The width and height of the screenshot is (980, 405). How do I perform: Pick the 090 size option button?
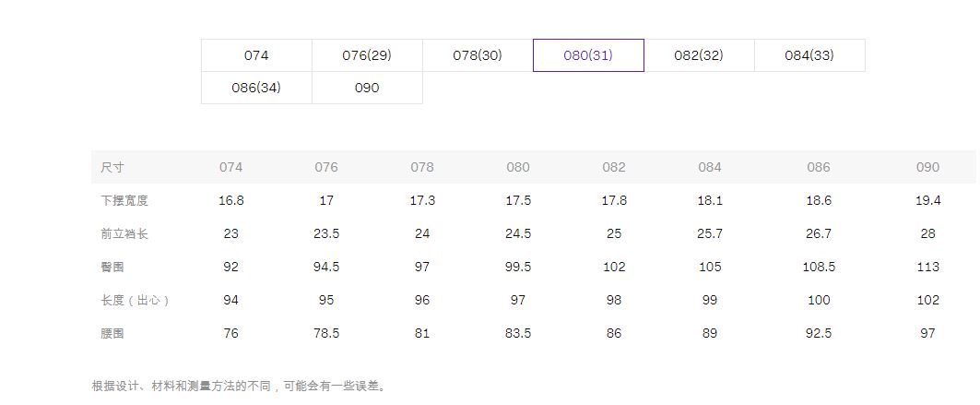[x=367, y=88]
